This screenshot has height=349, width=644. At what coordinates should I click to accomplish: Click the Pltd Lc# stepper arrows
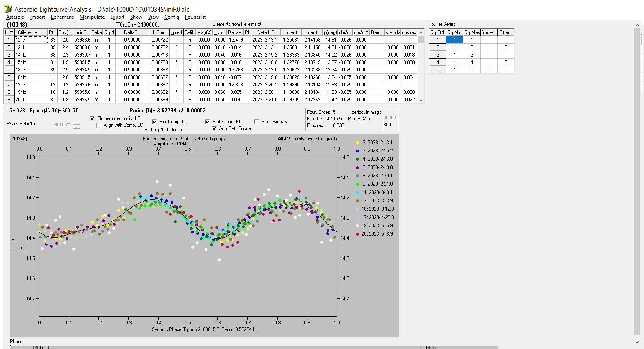[77, 125]
